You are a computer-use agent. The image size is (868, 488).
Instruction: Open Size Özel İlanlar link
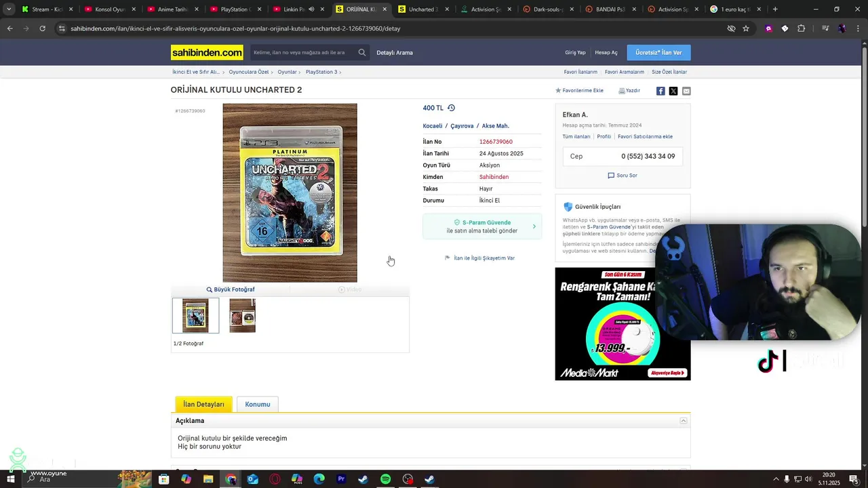(669, 72)
